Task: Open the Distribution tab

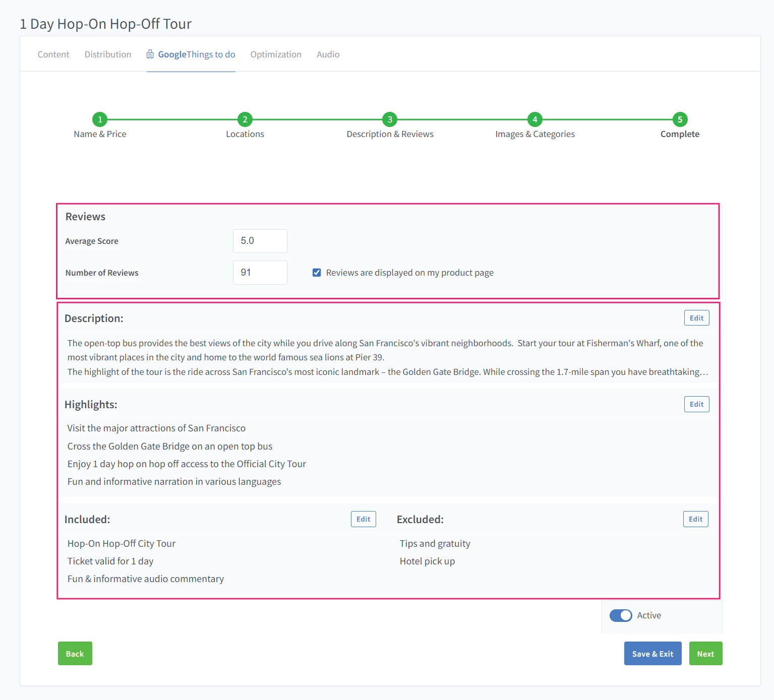Action: [x=108, y=54]
